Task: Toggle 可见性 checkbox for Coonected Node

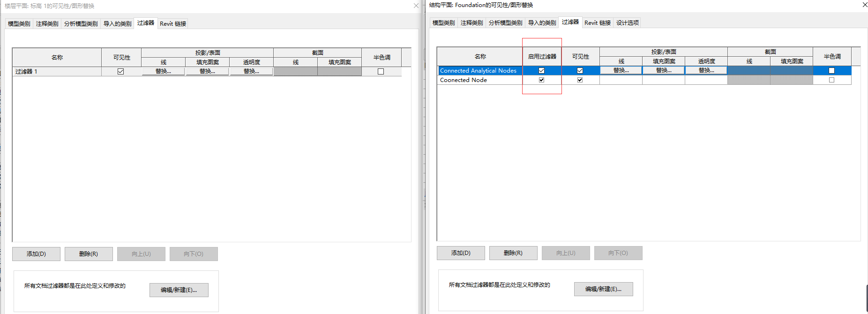Action: [x=580, y=80]
